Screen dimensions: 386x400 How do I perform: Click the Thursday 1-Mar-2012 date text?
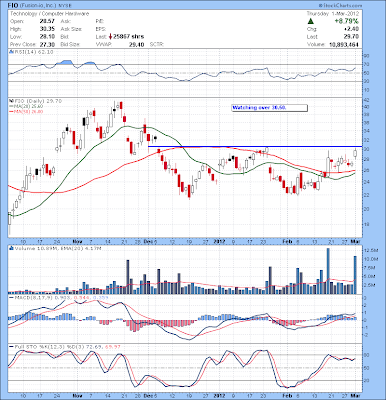point(333,14)
